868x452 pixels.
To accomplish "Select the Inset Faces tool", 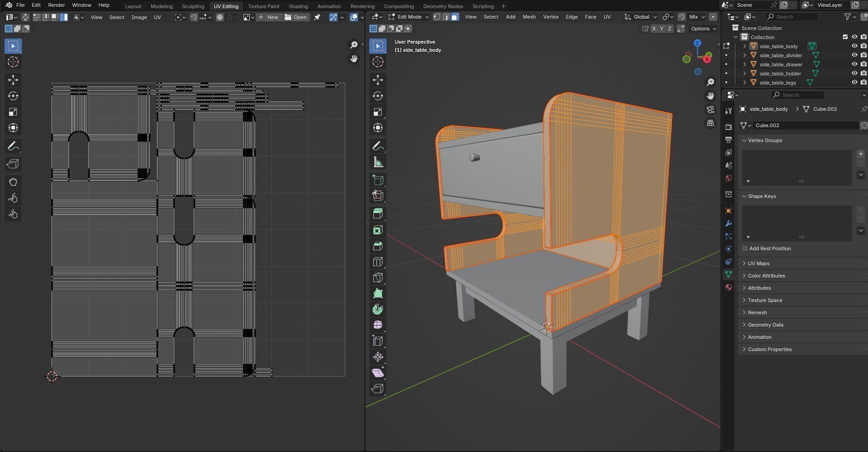I will [x=378, y=230].
